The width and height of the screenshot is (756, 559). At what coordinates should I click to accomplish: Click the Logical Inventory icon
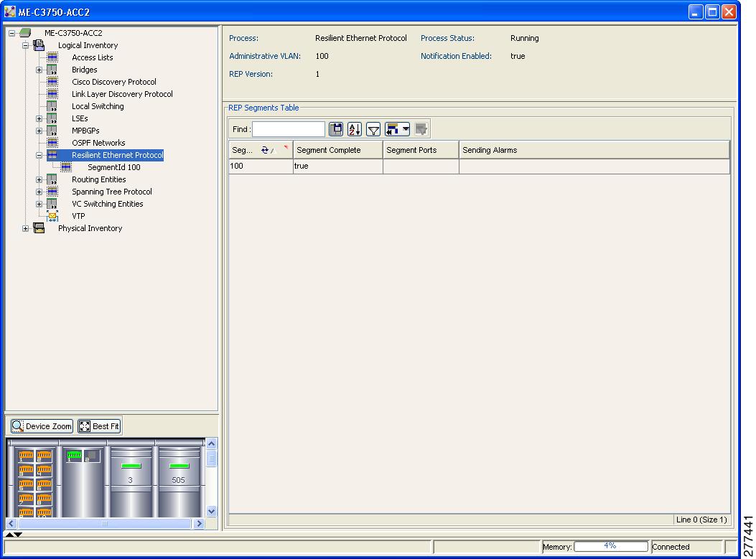pyautogui.click(x=39, y=45)
